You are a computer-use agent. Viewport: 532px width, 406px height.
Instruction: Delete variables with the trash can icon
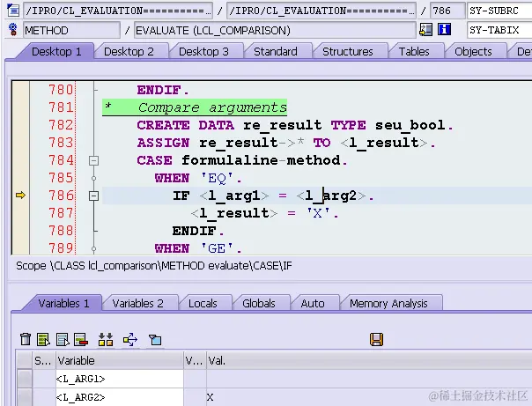coord(26,339)
